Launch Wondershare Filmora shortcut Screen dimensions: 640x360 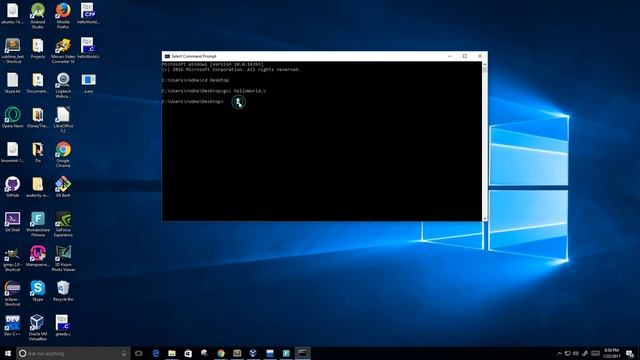click(x=38, y=224)
